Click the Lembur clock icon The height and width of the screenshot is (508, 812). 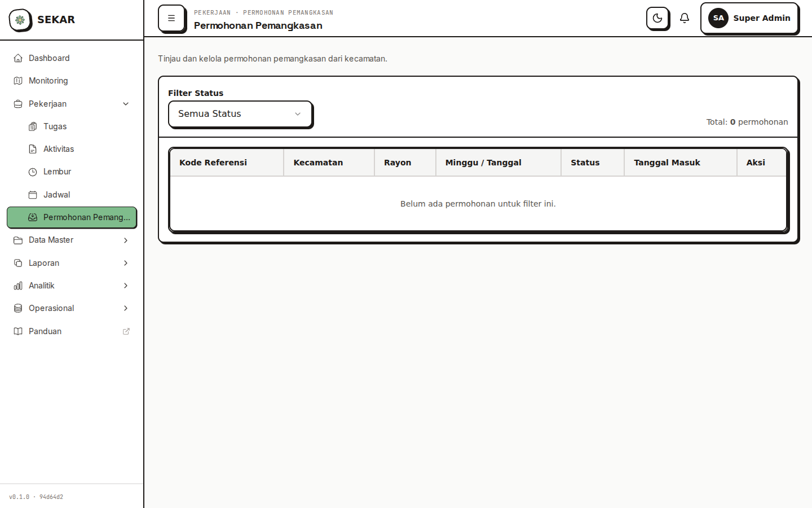(33, 172)
